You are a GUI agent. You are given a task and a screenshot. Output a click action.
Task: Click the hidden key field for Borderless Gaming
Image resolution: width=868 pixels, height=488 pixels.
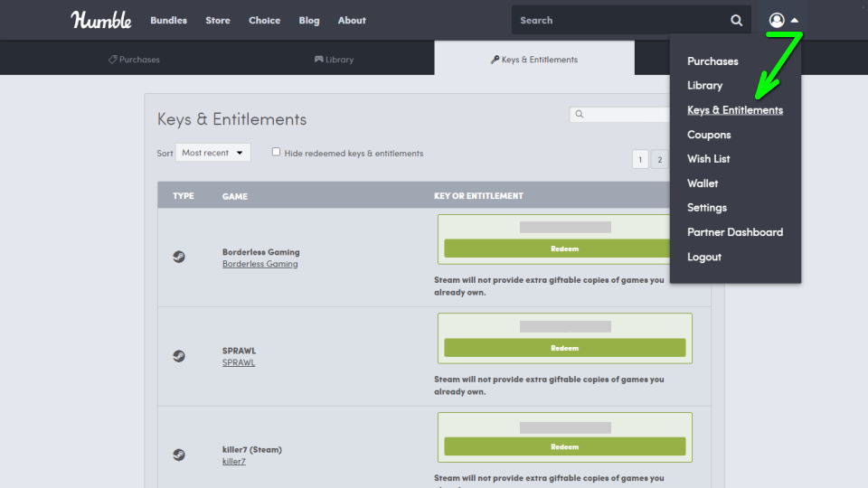565,228
